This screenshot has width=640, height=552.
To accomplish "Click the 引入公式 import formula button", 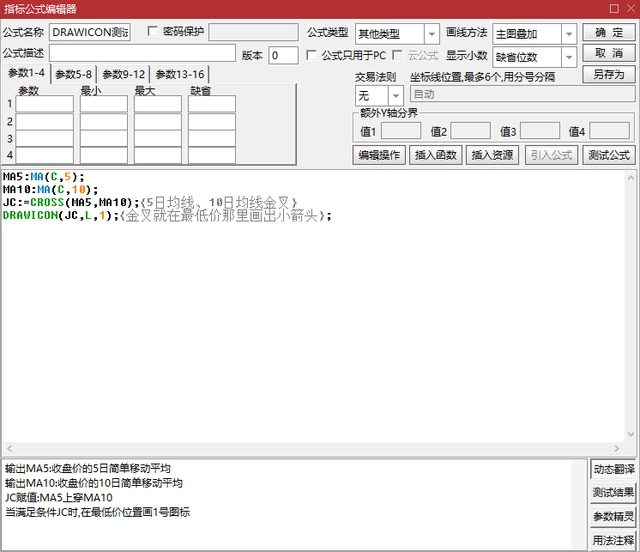I will [551, 155].
